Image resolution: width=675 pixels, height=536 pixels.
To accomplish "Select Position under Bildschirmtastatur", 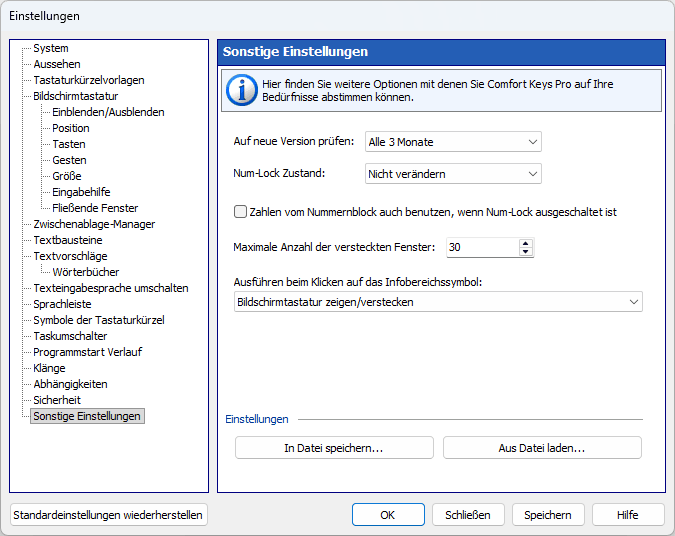I will point(71,128).
